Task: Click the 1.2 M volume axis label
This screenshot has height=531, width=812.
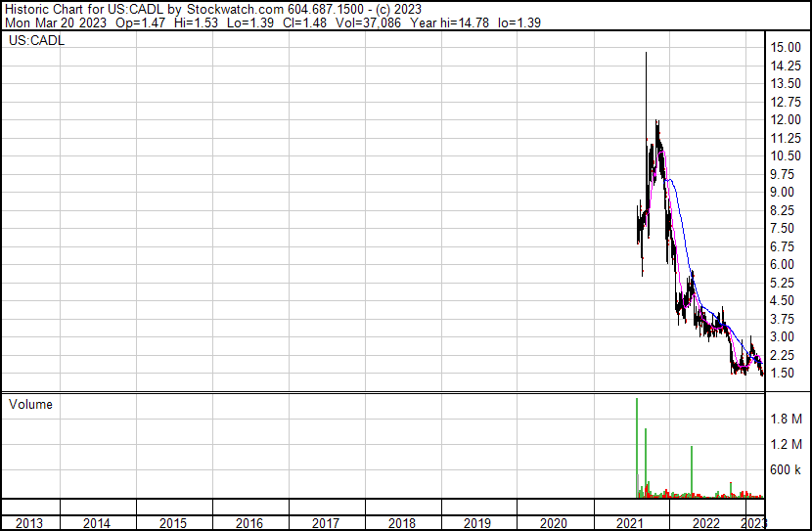Action: pyautogui.click(x=787, y=445)
